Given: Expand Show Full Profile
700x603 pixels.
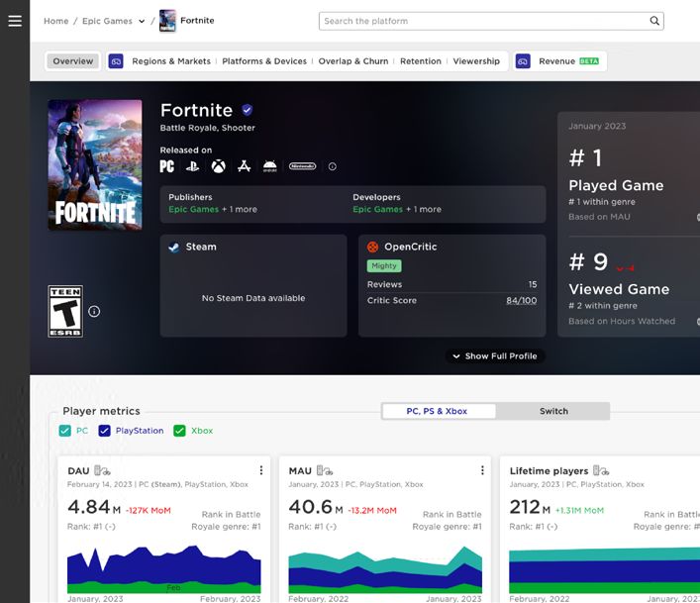Looking at the screenshot, I should [x=495, y=356].
